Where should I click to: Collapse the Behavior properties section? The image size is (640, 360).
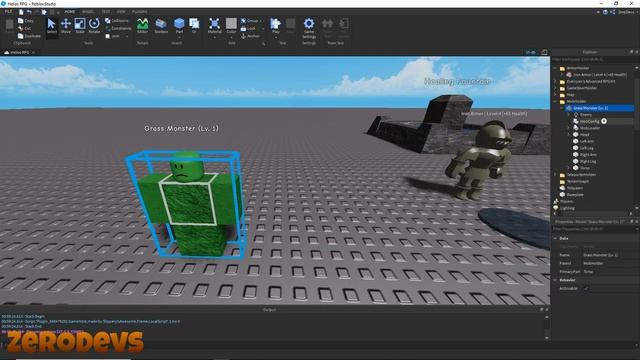(555, 280)
